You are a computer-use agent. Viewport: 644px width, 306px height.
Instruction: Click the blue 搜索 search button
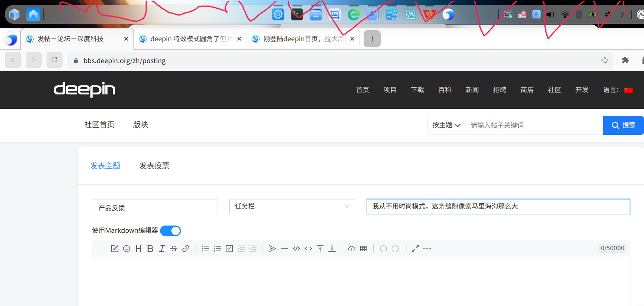coord(624,125)
